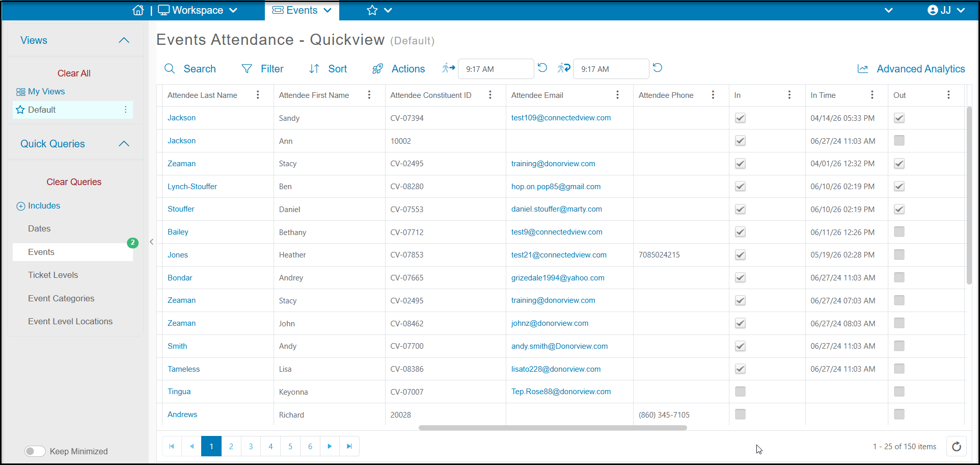Collapse the Views section
Image resolution: width=980 pixels, height=465 pixels.
(x=124, y=40)
